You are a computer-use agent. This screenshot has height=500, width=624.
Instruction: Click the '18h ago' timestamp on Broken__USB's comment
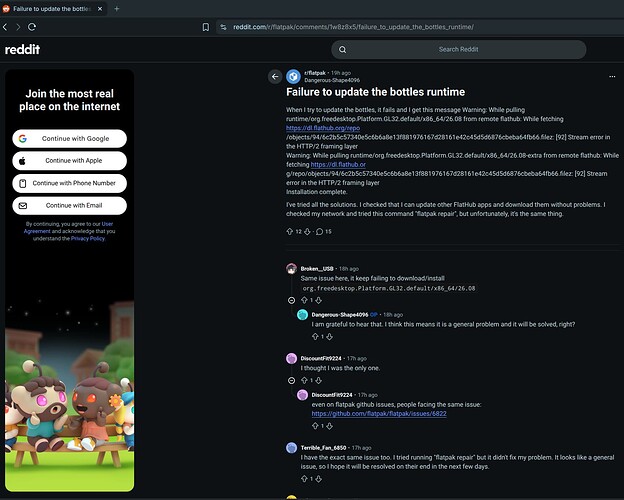pyautogui.click(x=349, y=269)
